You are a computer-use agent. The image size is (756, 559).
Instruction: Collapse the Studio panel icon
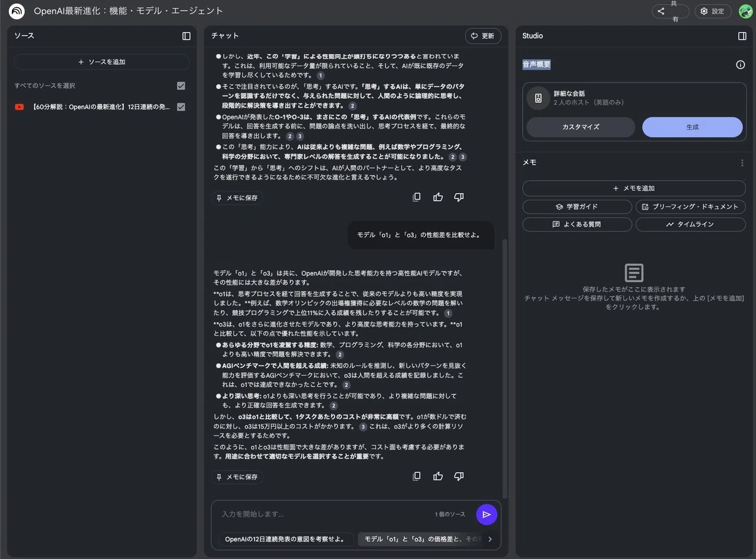742,36
